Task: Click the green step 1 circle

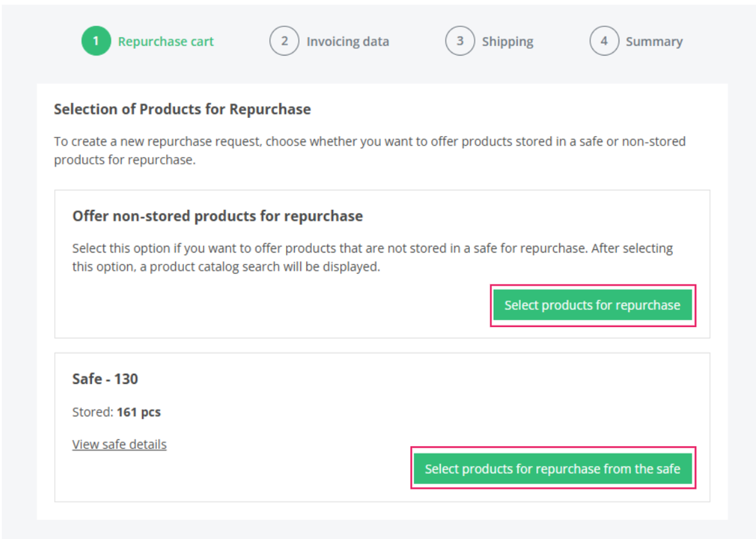Action: pyautogui.click(x=96, y=41)
